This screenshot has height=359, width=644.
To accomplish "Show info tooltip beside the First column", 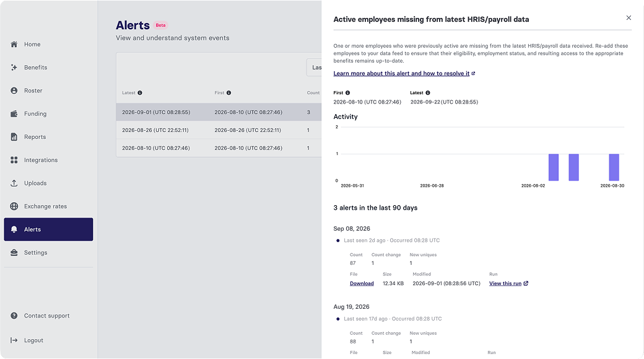I will pyautogui.click(x=228, y=93).
